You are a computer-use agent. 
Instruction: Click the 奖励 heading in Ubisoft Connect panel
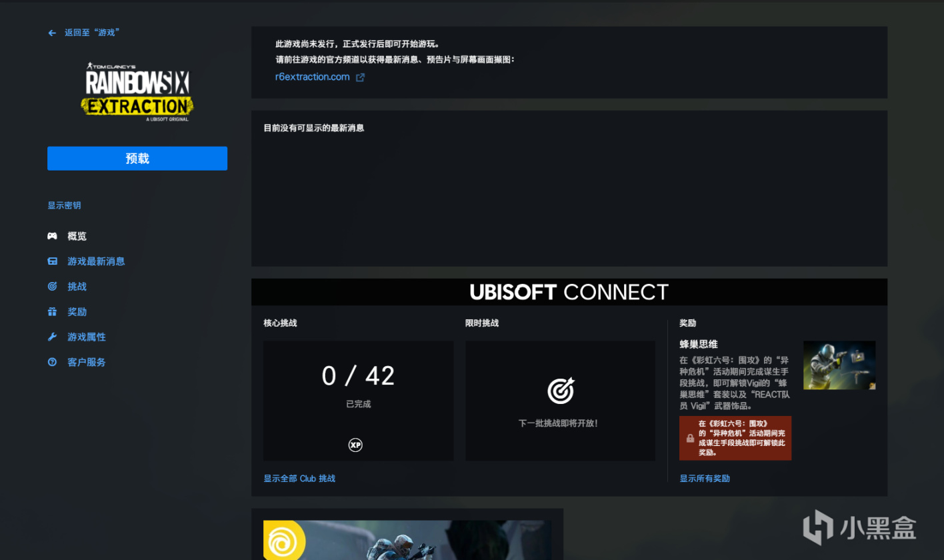688,323
